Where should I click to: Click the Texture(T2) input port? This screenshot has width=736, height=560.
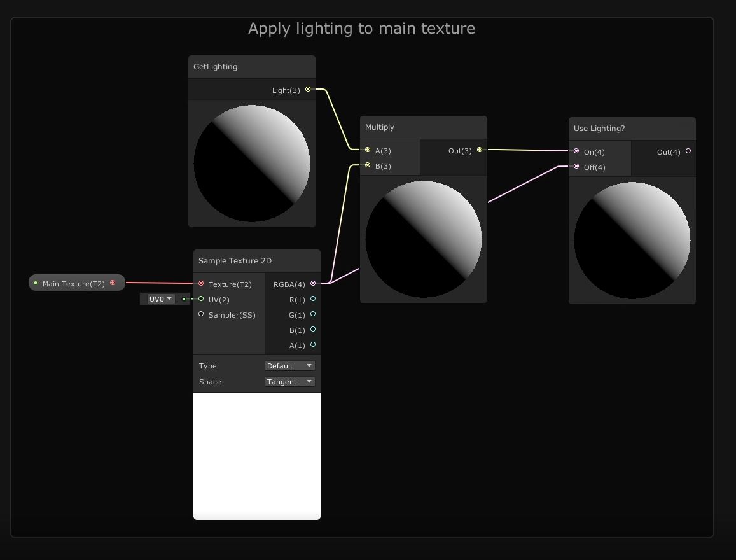click(201, 284)
